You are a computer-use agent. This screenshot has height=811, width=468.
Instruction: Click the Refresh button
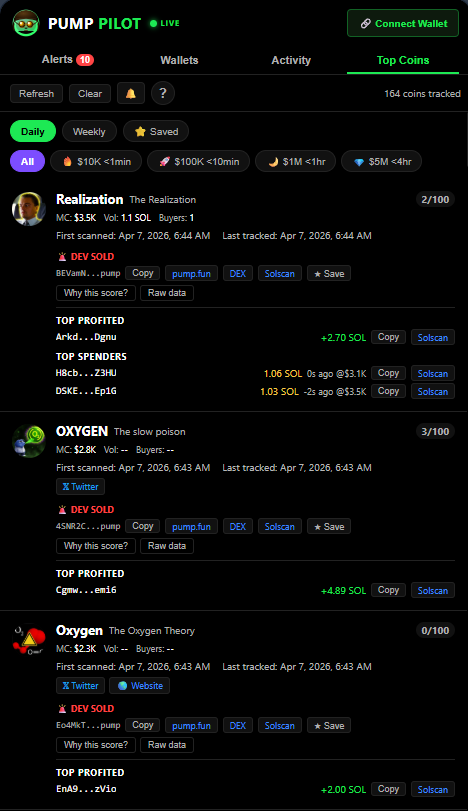tap(36, 94)
